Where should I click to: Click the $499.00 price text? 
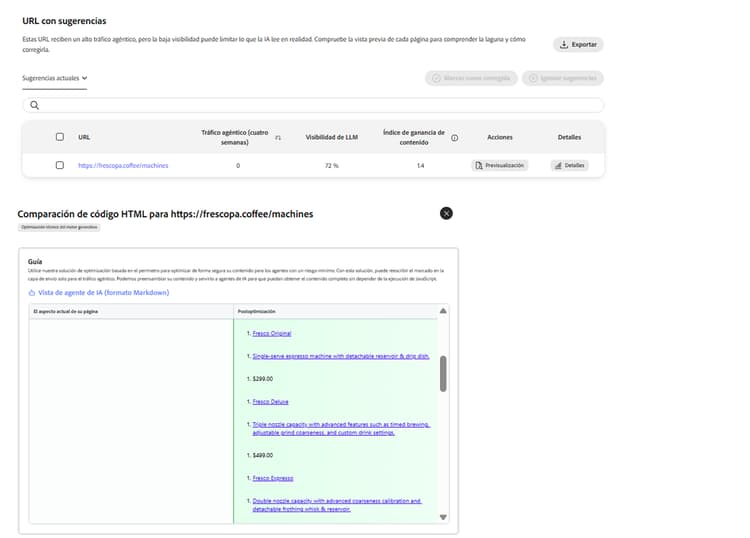click(263, 455)
